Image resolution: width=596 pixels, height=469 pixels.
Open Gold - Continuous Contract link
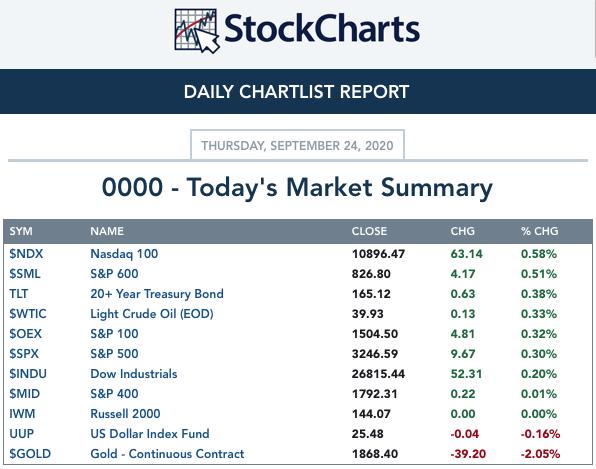pyautogui.click(x=167, y=454)
